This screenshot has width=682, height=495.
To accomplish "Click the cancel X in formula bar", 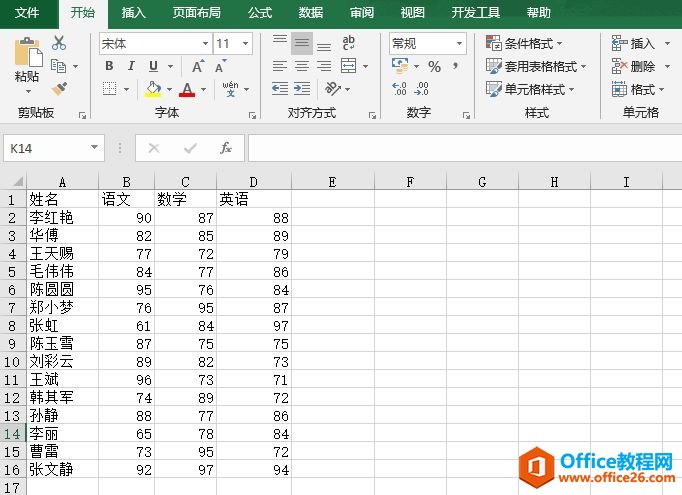I will point(154,148).
